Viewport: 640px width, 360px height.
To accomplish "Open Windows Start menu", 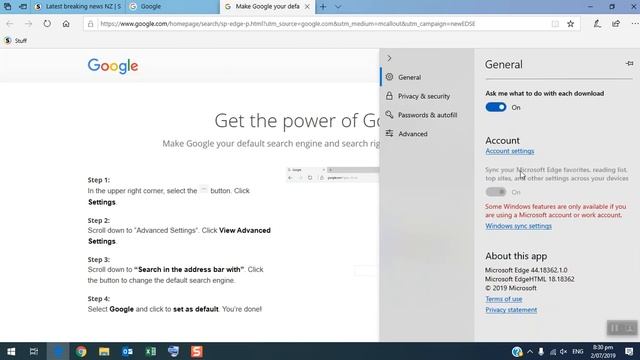I will pos(11,351).
